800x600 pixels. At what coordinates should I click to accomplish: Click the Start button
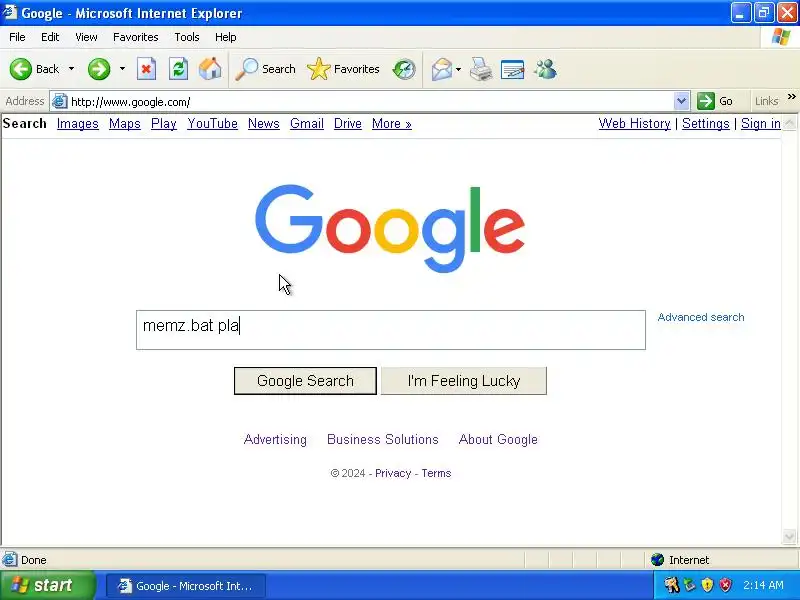[48, 585]
